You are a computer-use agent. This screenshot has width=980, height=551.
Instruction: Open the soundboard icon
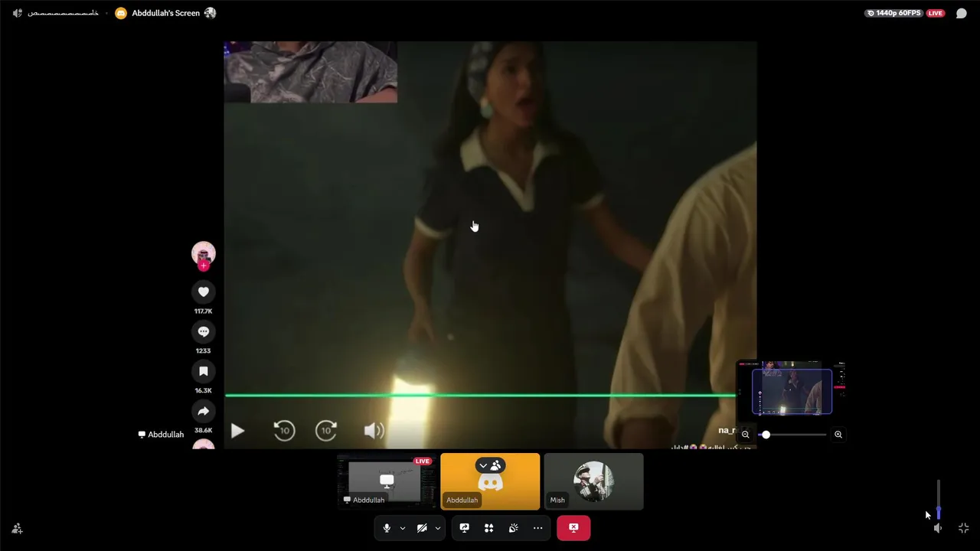(x=513, y=528)
